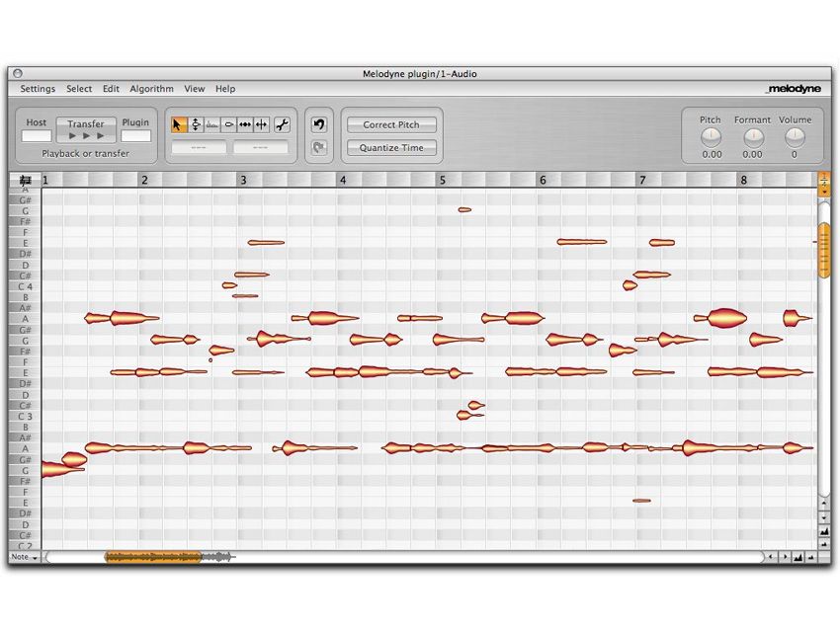Adjust the Pitch knob
Image resolution: width=840 pixels, height=630 pixels.
tap(710, 138)
